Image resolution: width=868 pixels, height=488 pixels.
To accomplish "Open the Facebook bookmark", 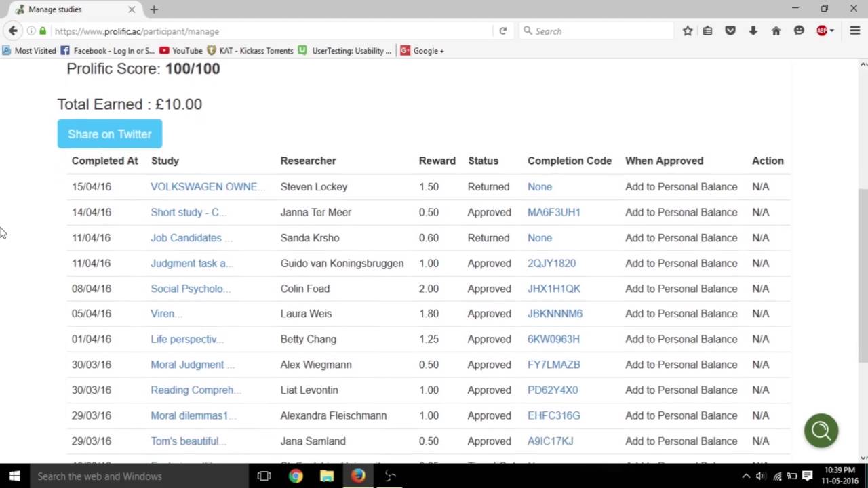I will pos(108,50).
